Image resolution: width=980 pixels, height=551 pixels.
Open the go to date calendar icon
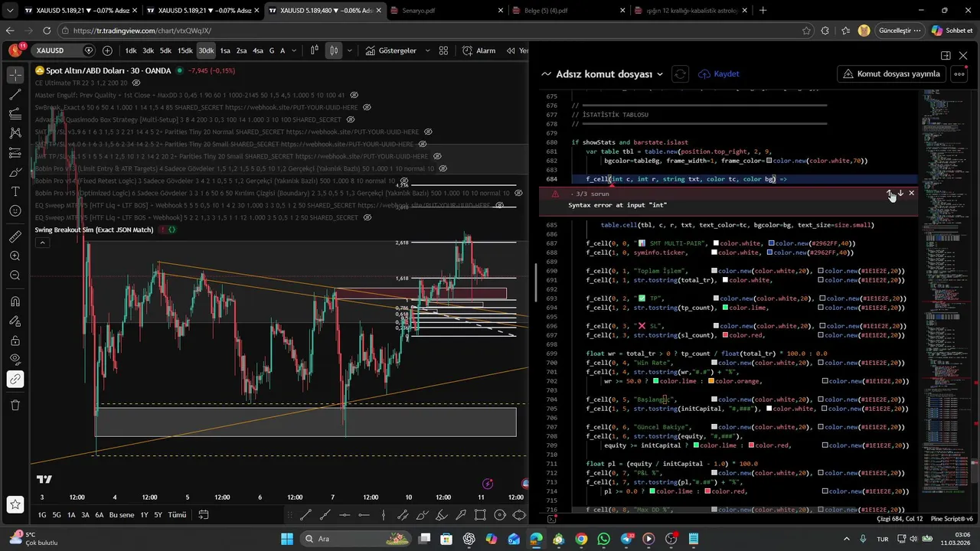pyautogui.click(x=204, y=515)
